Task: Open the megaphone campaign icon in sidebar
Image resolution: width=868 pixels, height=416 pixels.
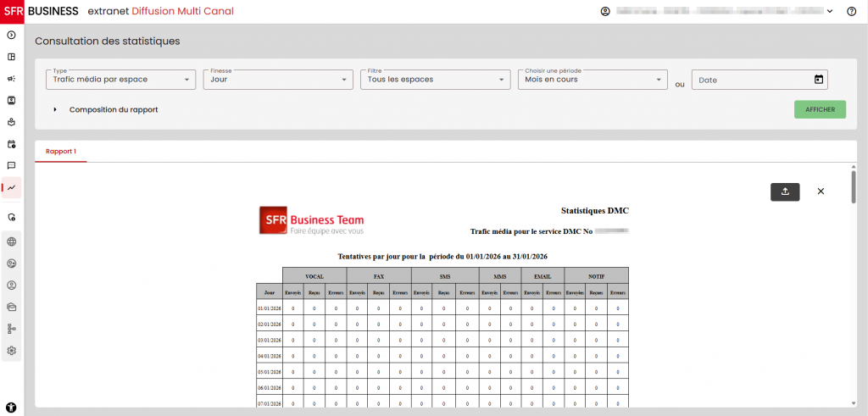Action: point(12,79)
